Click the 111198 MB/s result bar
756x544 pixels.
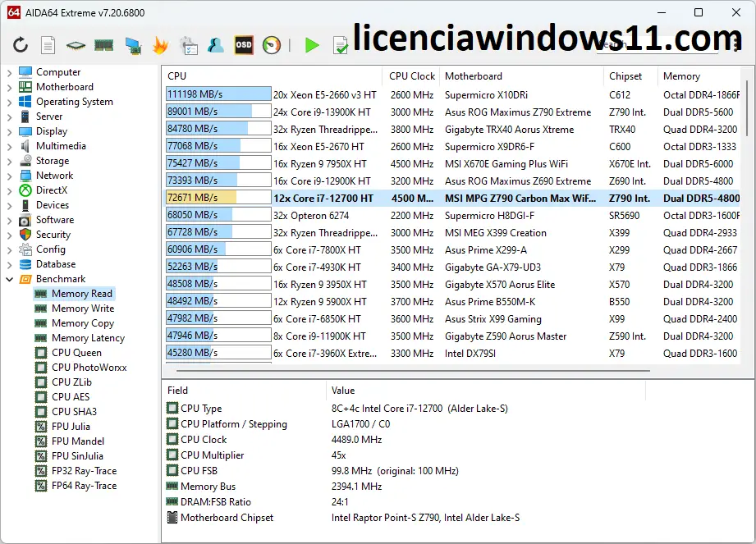pos(218,94)
